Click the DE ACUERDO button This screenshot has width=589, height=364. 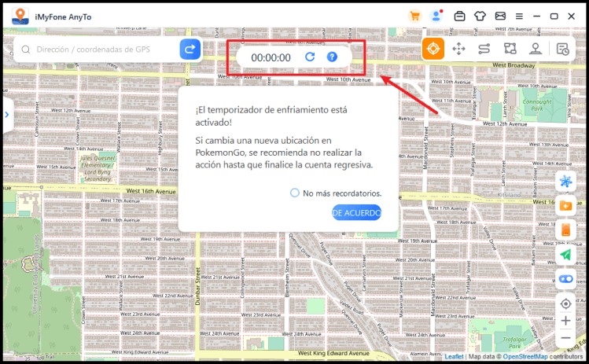tap(356, 212)
